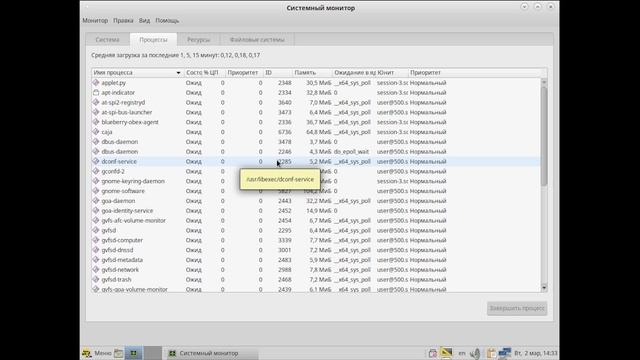Click the 36,7 МиБ memory cell
This screenshot has width=640, height=360.
point(318,122)
